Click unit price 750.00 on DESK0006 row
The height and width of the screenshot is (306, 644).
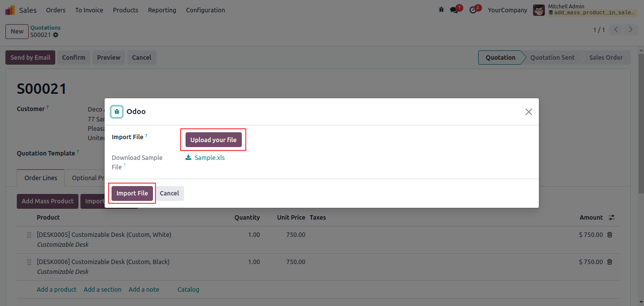[296, 262]
